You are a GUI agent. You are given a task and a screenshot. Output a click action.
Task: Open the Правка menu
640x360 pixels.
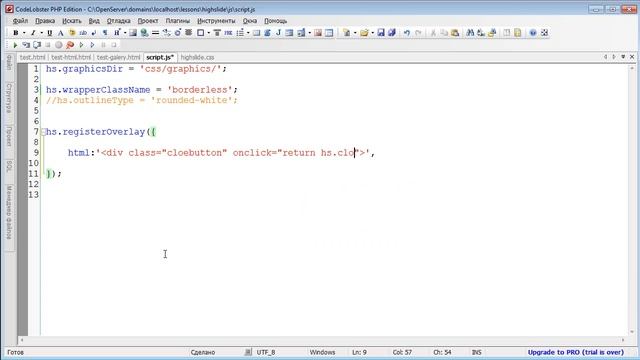[45, 21]
